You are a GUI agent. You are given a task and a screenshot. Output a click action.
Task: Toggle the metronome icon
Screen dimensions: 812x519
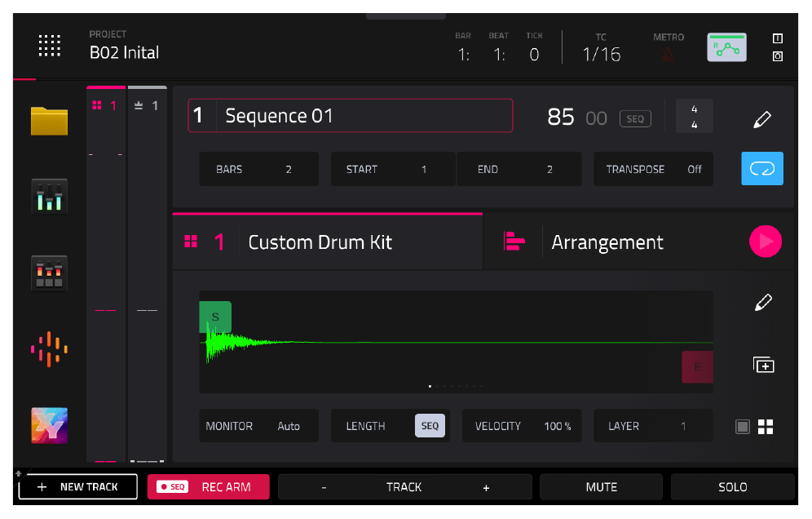point(669,54)
